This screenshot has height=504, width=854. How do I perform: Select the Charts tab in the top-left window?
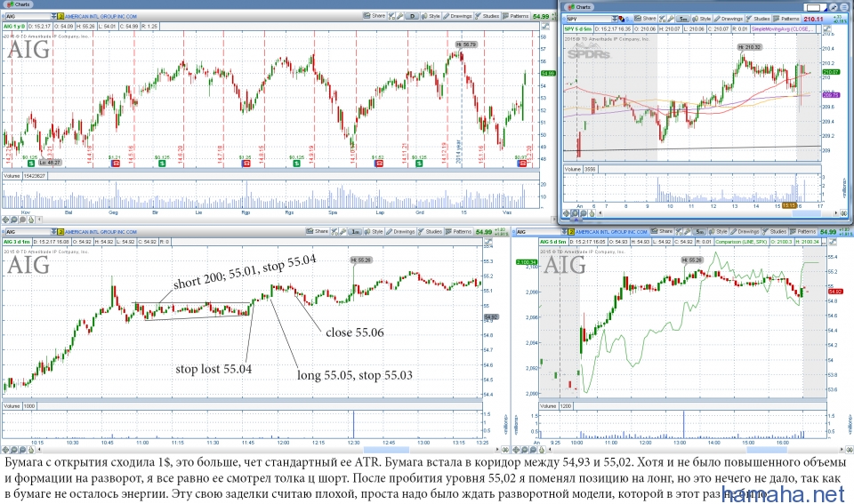point(18,4)
